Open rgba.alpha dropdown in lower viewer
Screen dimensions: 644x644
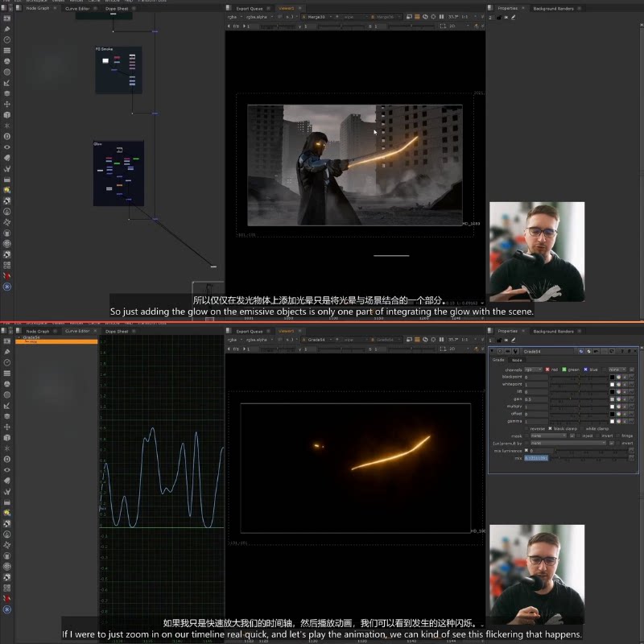(x=259, y=340)
